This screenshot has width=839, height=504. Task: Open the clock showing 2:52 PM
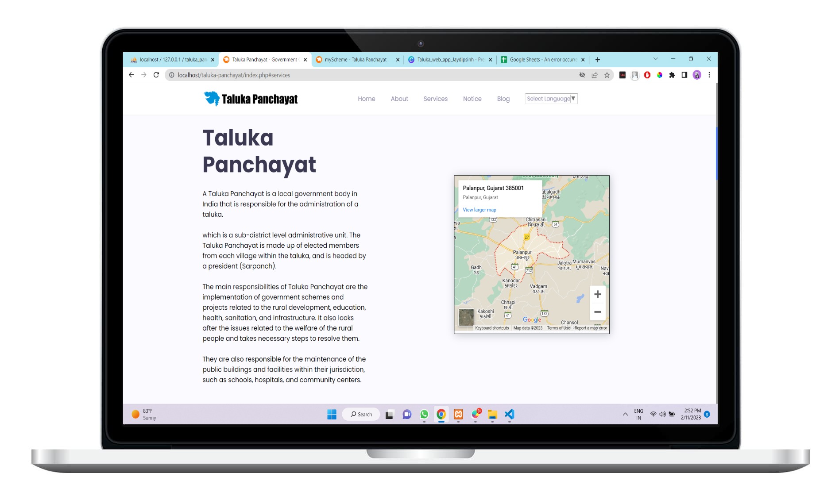click(x=691, y=414)
